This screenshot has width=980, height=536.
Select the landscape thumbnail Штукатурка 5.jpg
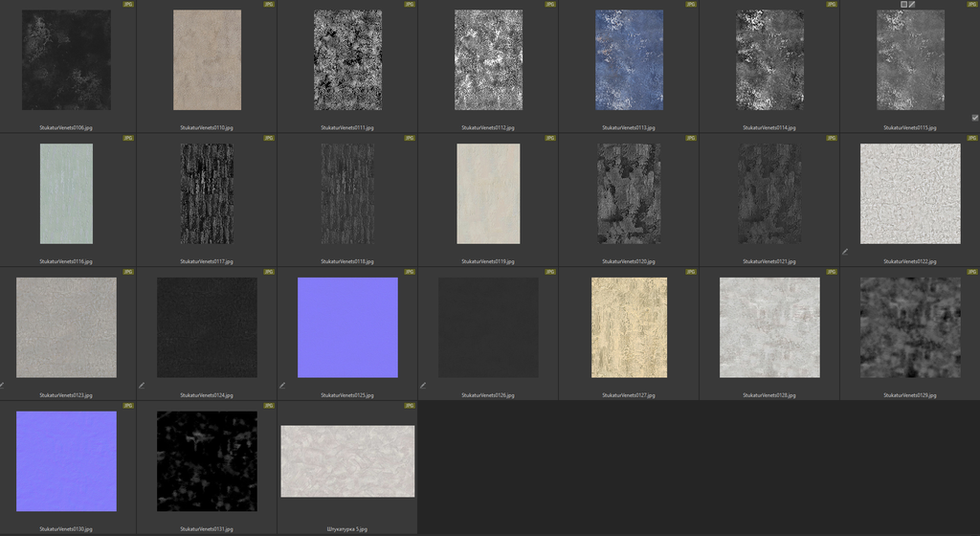pos(347,461)
